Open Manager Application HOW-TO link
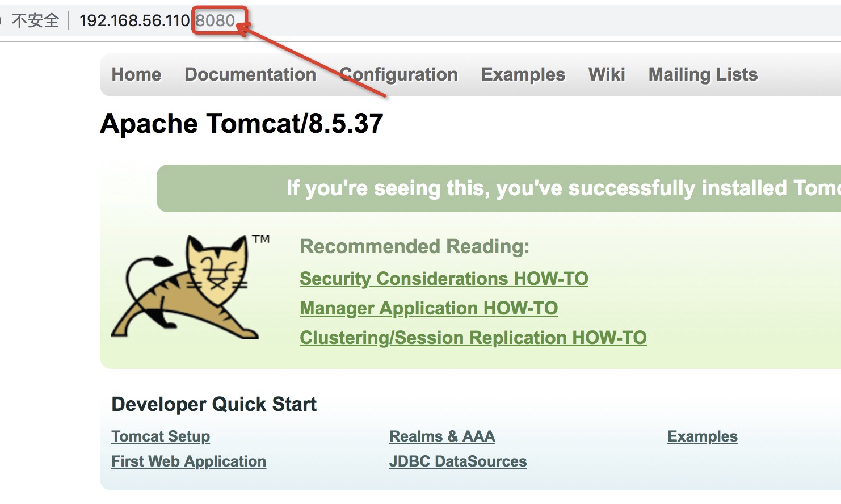This screenshot has width=841, height=504. pyautogui.click(x=428, y=308)
